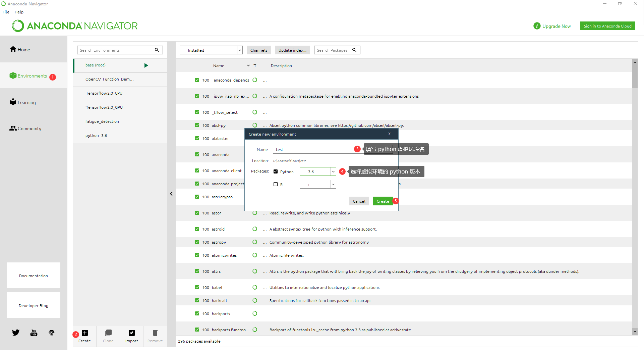Toggle the astor package checkbox
Viewport: 644px width, 350px height.
(x=197, y=213)
